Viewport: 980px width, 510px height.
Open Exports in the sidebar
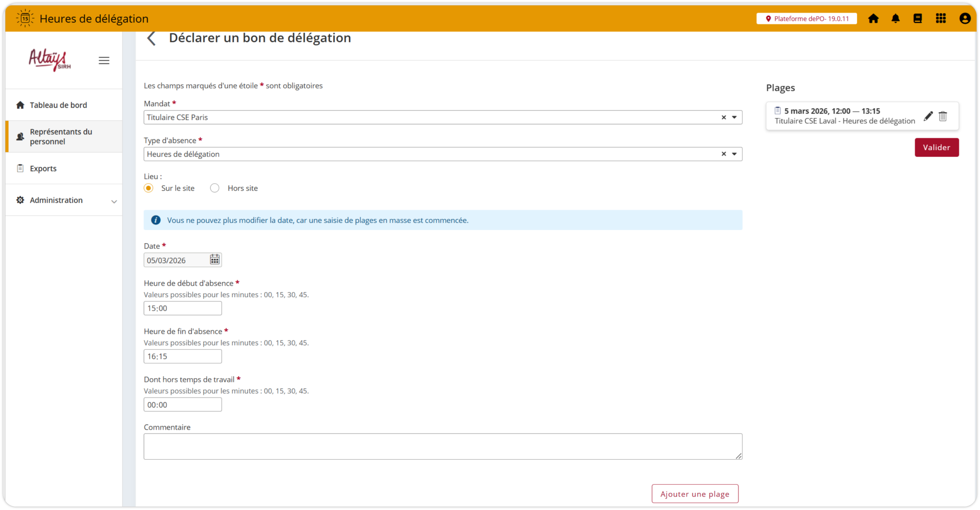[x=43, y=169]
